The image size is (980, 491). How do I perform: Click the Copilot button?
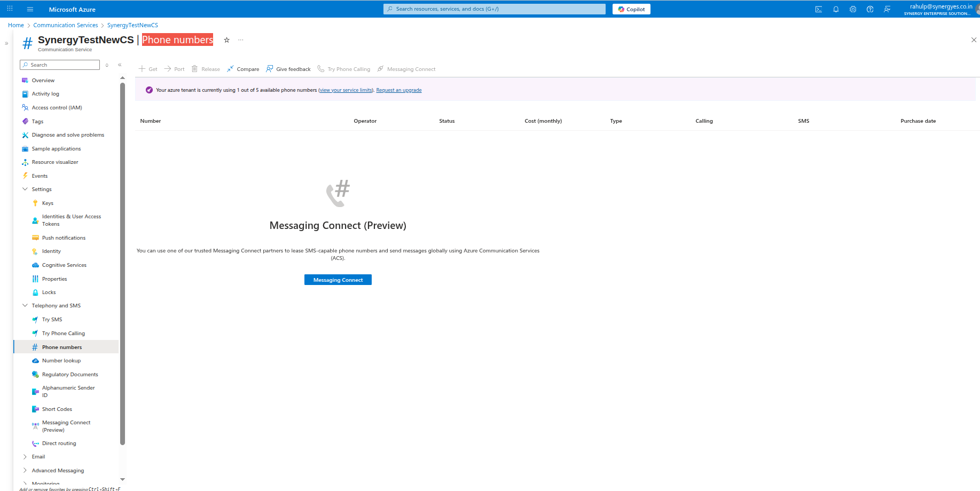pos(631,9)
